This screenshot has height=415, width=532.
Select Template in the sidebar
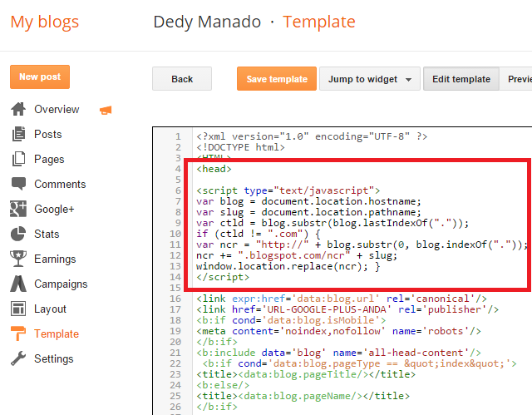pos(57,333)
